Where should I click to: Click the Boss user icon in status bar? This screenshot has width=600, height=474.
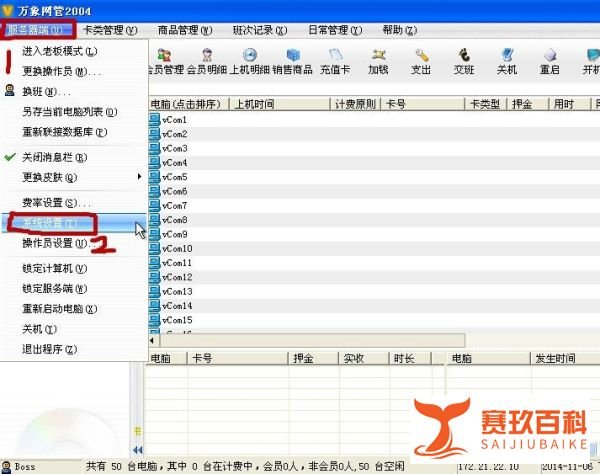(x=7, y=467)
